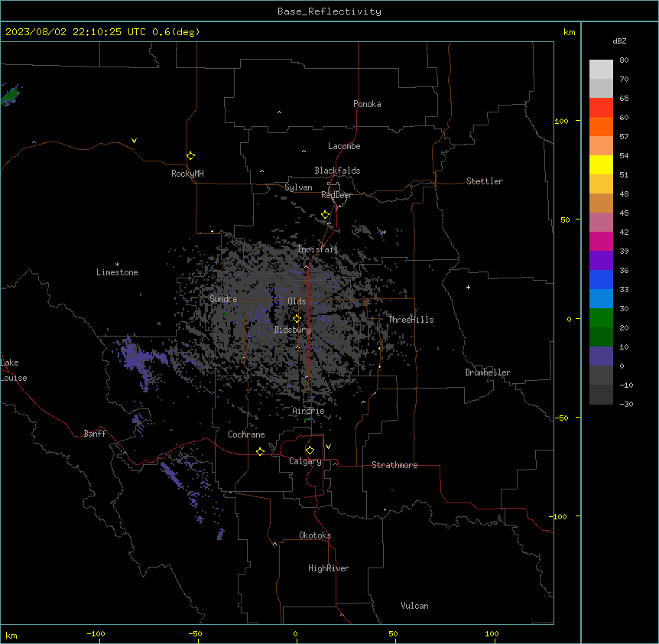Click the HighRiver label
Screen dimensions: 659x644
pyautogui.click(x=329, y=568)
